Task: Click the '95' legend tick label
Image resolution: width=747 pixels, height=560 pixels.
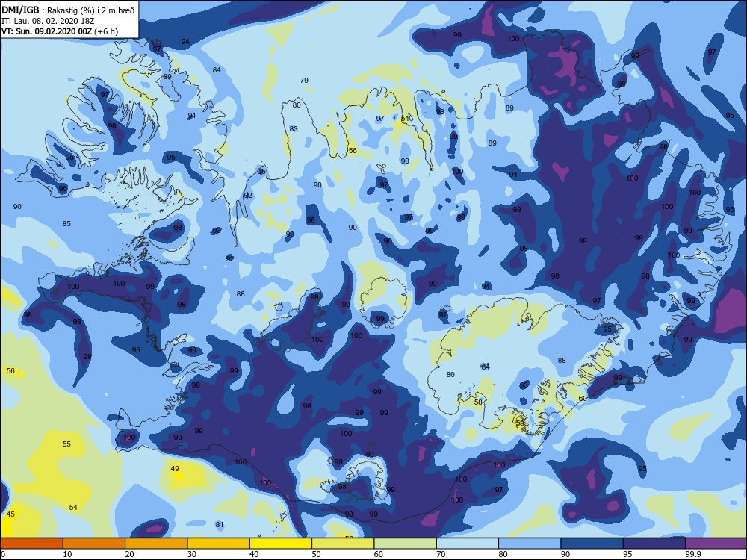Action: [x=627, y=554]
